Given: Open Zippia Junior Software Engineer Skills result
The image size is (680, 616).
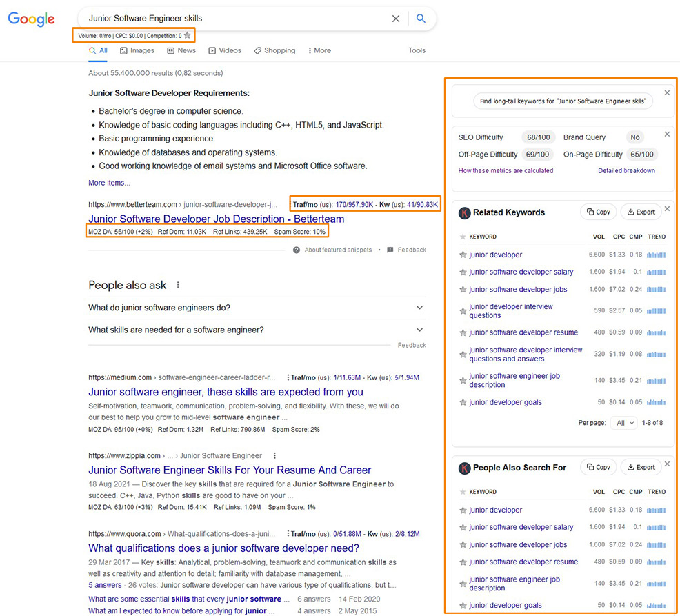Looking at the screenshot, I should (x=230, y=470).
